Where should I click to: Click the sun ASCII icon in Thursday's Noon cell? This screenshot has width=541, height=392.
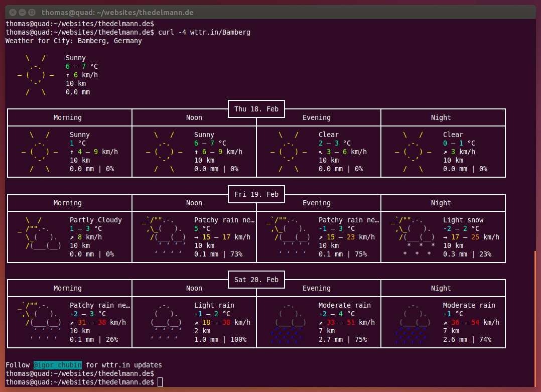click(164, 152)
